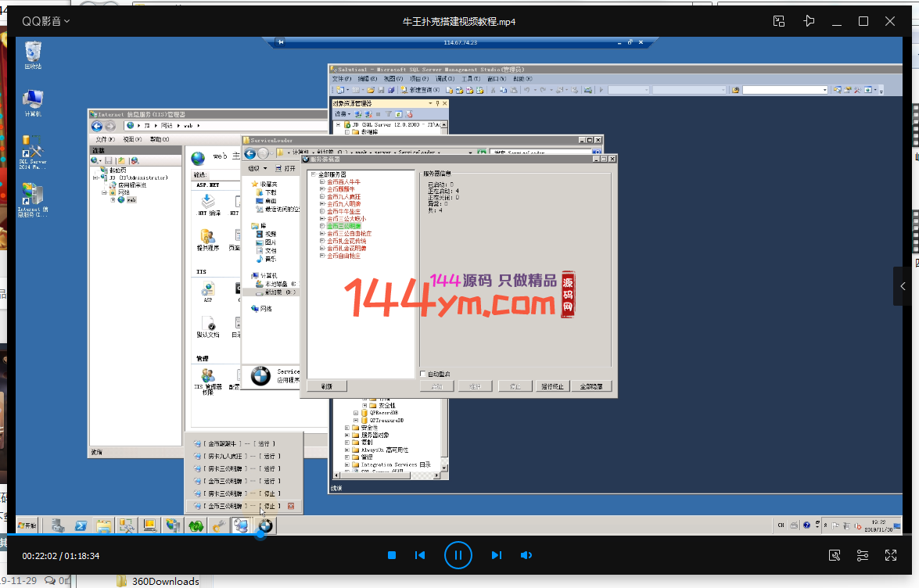Viewport: 919px width, 588px height.
Task: Expand the playlist side panel arrow
Action: point(903,286)
